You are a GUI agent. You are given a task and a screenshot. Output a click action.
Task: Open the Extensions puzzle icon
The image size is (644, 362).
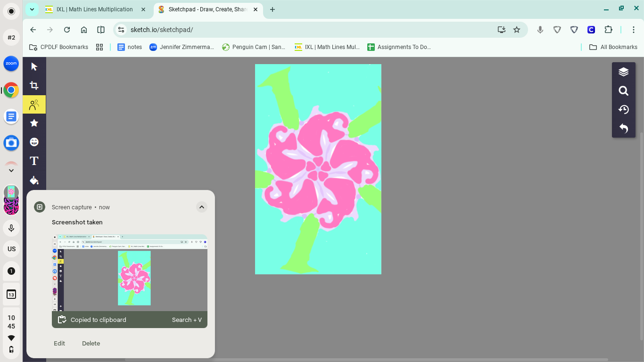(x=608, y=30)
